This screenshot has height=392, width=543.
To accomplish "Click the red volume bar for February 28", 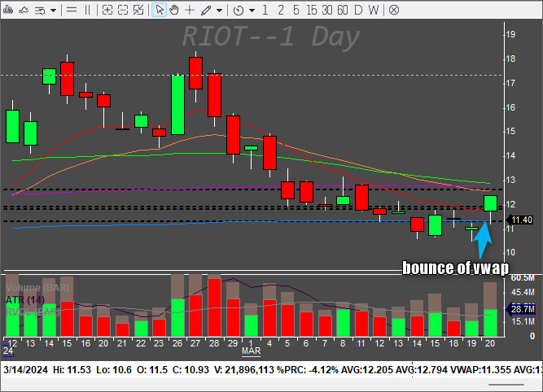I will click(214, 307).
